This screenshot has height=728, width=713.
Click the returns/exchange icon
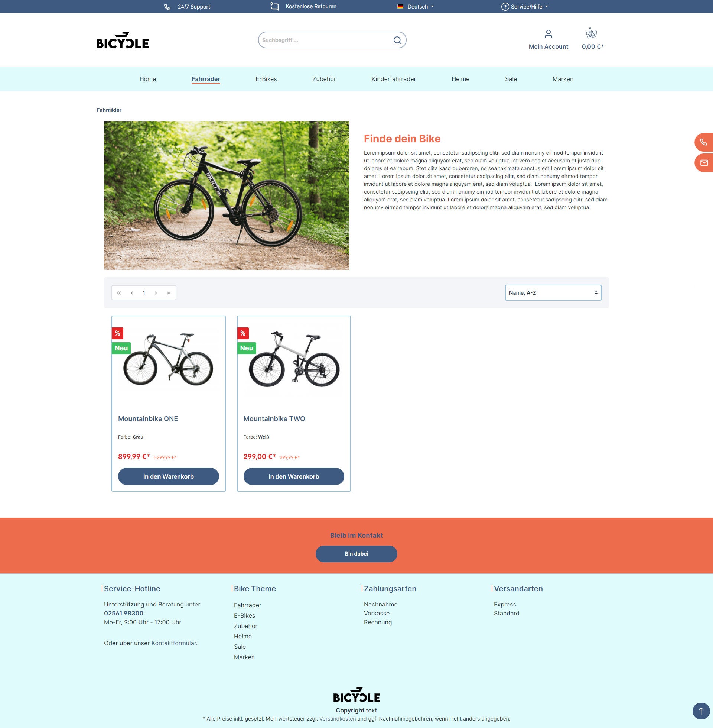point(274,7)
